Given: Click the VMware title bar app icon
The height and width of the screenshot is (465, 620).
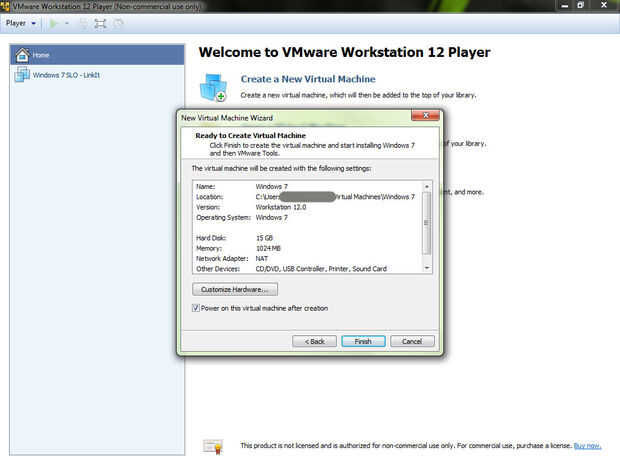Looking at the screenshot, I should [x=5, y=6].
